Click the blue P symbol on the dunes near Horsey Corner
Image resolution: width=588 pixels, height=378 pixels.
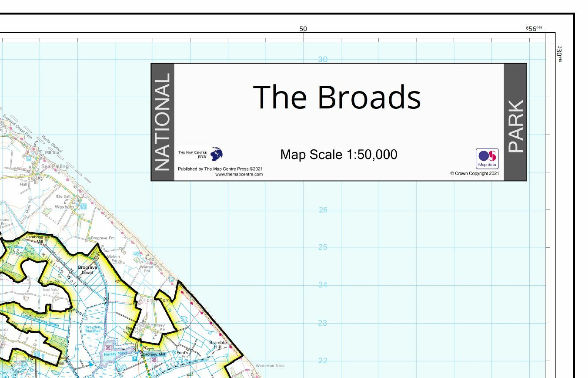(170, 280)
